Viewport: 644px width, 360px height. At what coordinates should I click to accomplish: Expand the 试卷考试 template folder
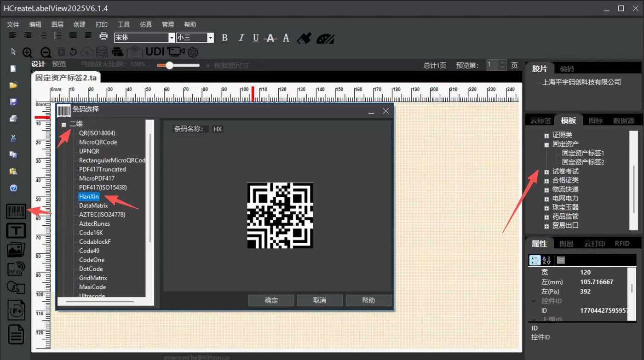(546, 172)
